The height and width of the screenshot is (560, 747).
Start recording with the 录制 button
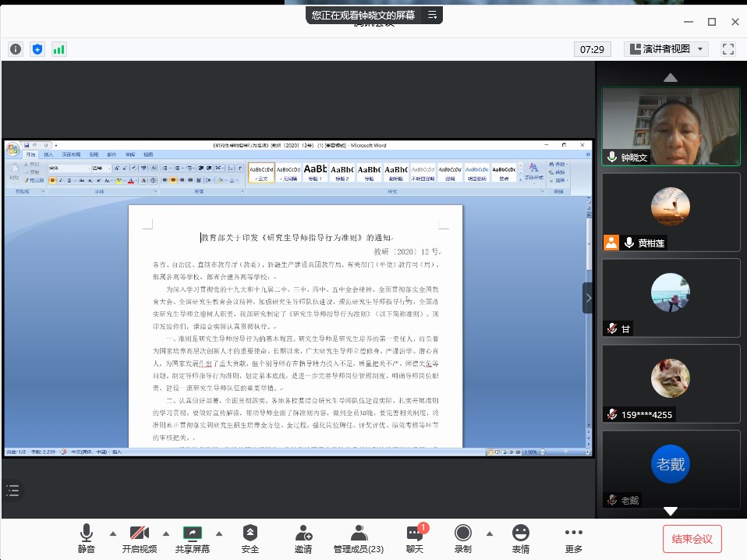(x=463, y=538)
